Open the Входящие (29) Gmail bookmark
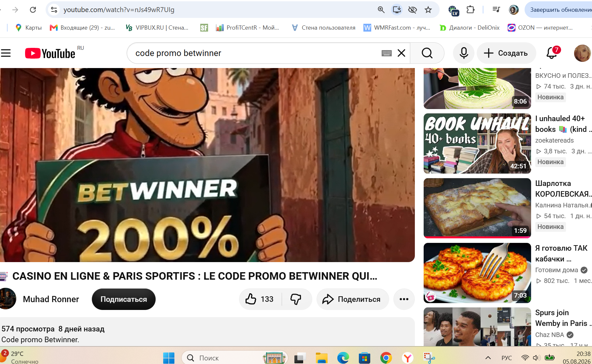The image size is (592, 364). point(82,28)
